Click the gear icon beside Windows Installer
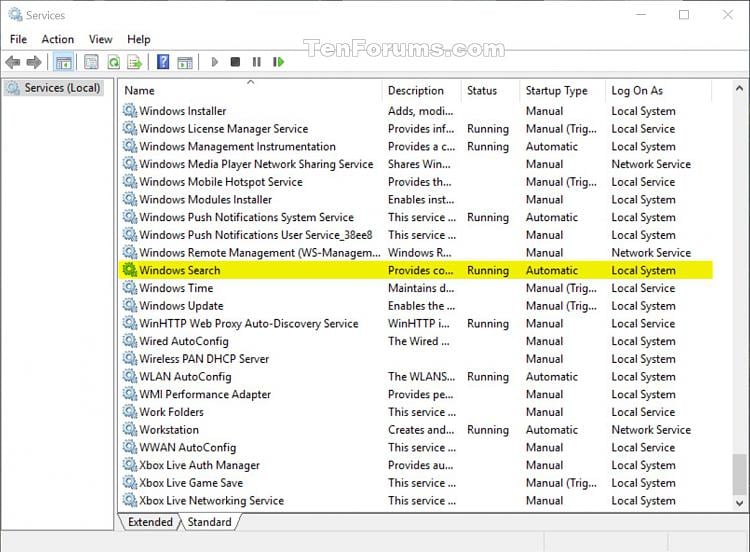Viewport: 750px width, 552px height. tap(130, 110)
